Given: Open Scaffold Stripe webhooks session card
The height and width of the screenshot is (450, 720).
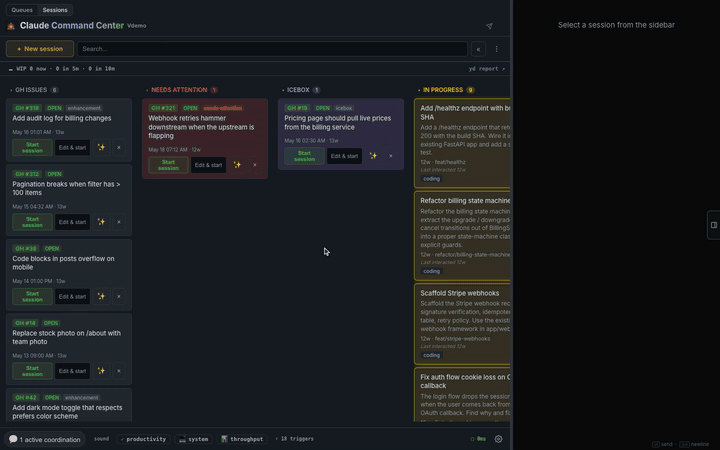Looking at the screenshot, I should click(462, 324).
